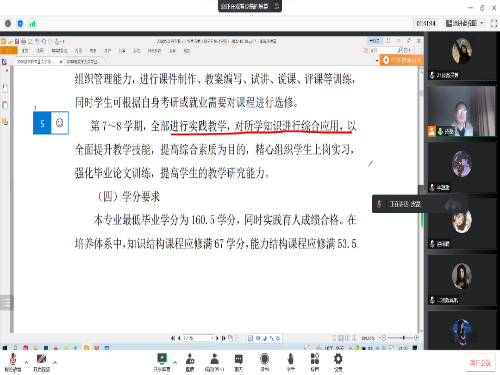Expand the video options arrow
This screenshot has width=500, height=375.
click(x=55, y=362)
